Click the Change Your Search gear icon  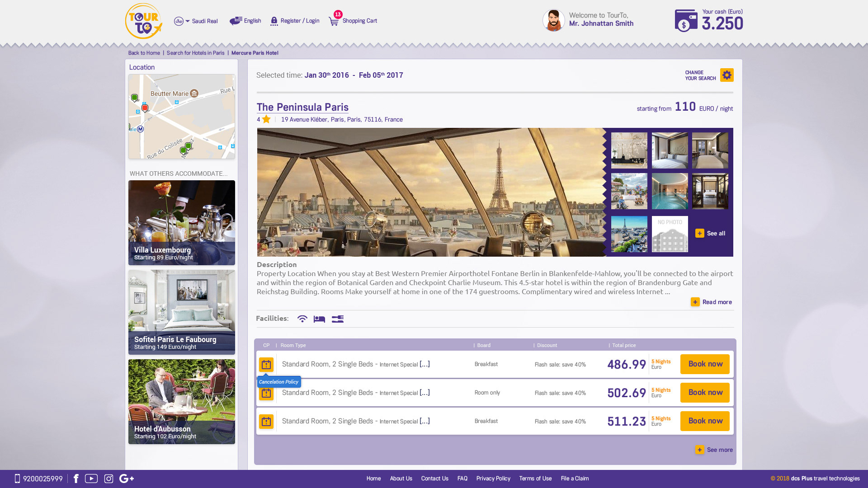(x=727, y=75)
